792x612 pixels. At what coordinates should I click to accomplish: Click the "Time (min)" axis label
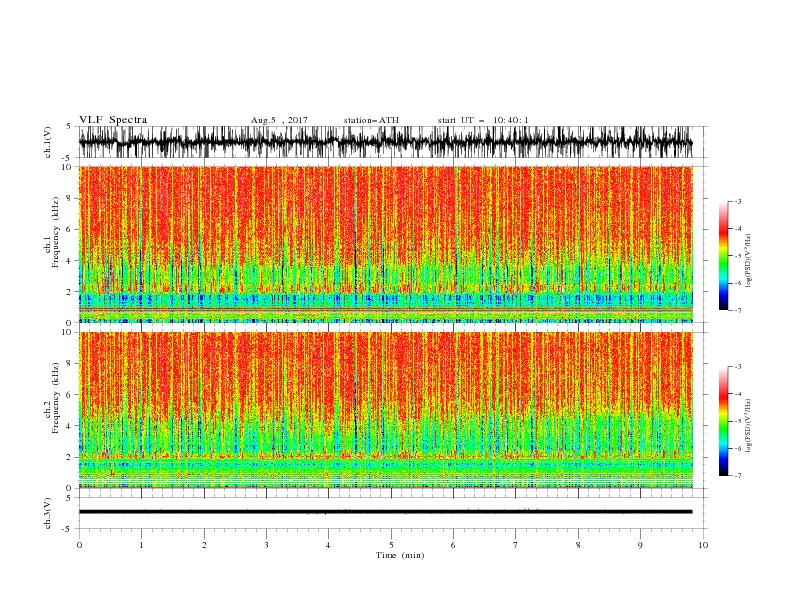tap(400, 555)
